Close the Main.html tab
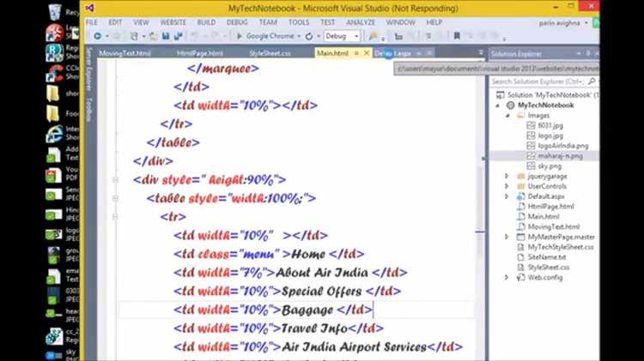The height and width of the screenshot is (361, 644). [367, 53]
